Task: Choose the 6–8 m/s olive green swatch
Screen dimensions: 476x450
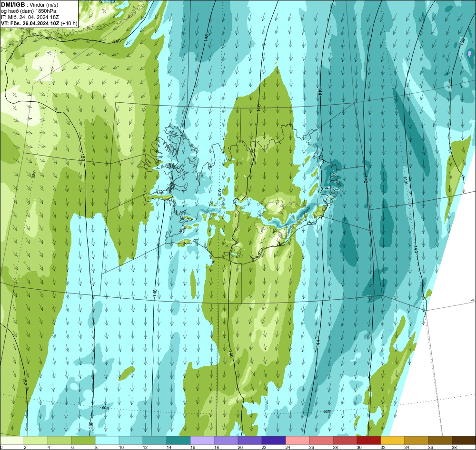Action: (83, 440)
